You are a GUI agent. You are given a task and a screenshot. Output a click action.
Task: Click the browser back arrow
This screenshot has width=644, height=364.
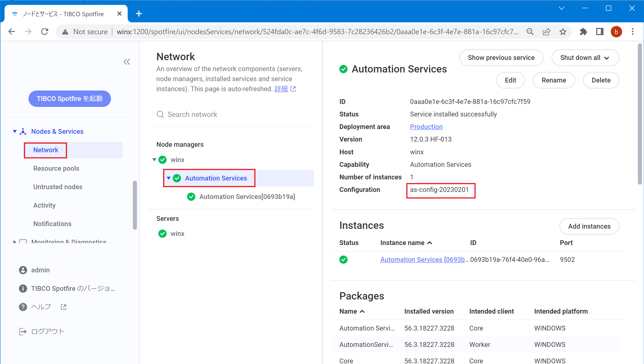pos(12,32)
